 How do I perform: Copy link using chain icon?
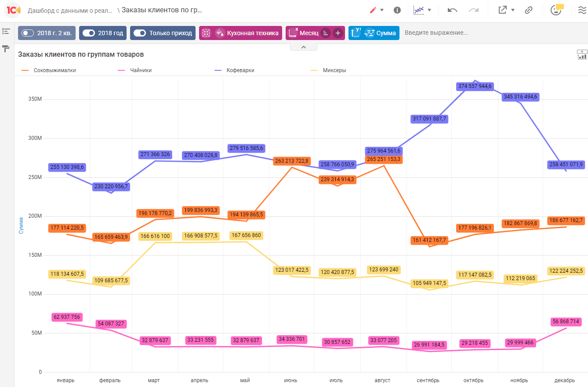(529, 10)
